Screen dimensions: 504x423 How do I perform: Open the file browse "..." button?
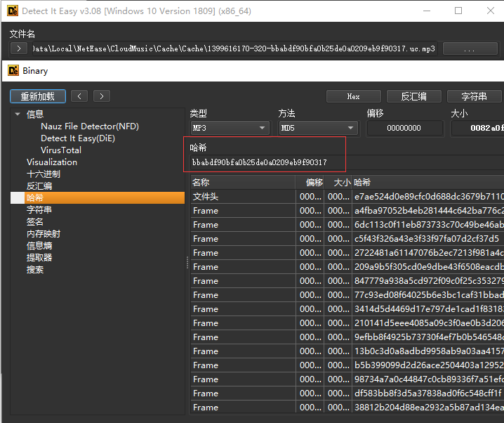[470, 49]
